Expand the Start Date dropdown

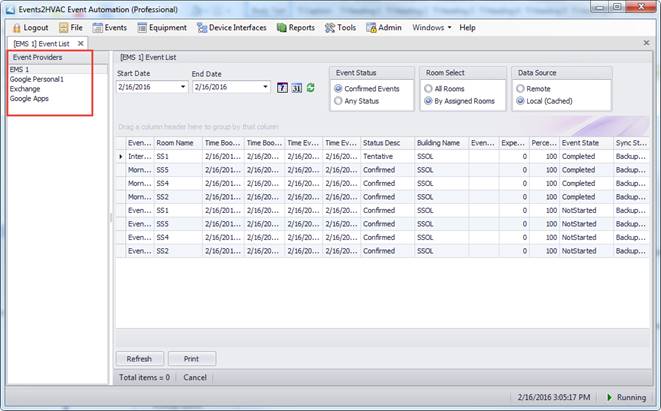point(183,88)
